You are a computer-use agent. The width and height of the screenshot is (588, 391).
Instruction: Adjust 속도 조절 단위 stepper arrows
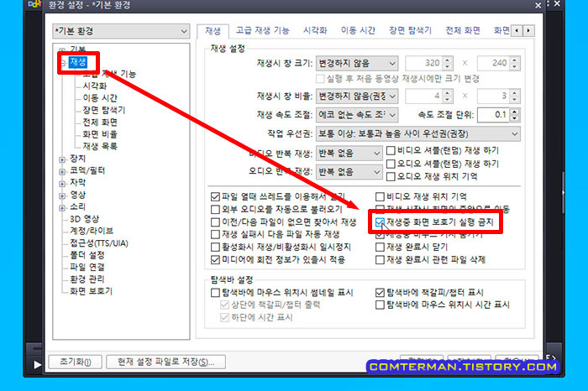[x=515, y=115]
